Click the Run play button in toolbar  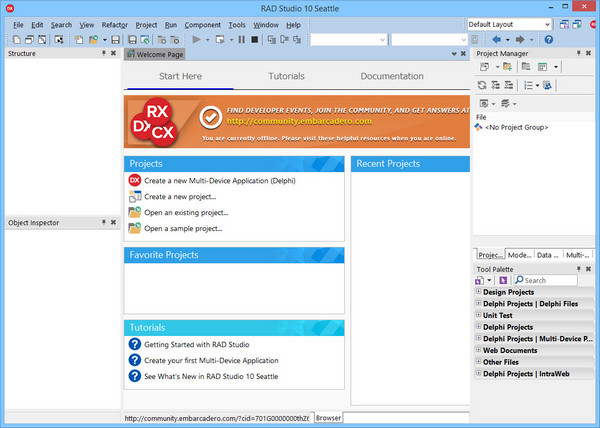point(197,40)
